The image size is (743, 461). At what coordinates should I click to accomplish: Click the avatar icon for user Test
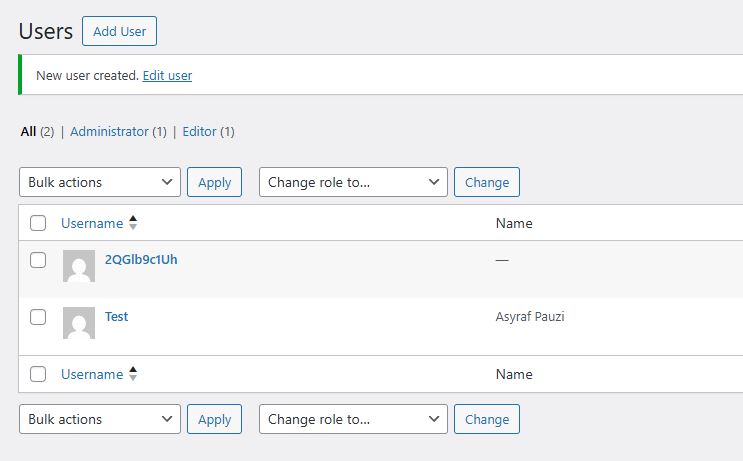[79, 323]
